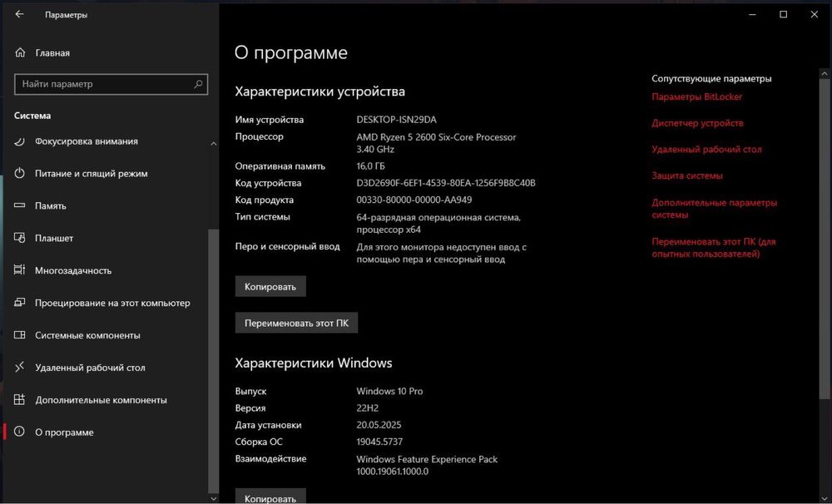Copy Windows specs with lower Копировать button
Image resolution: width=832 pixels, height=504 pixels.
tap(270, 497)
